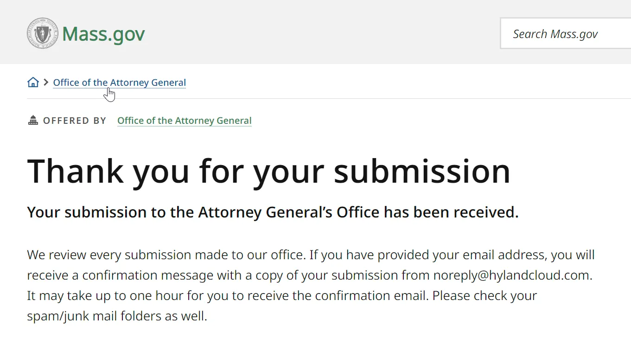The width and height of the screenshot is (631, 364).
Task: Click the Mass.gov wordmark in header
Action: [103, 34]
